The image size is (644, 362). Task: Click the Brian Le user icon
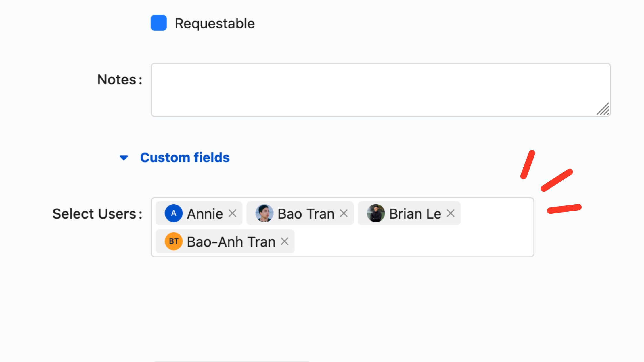pyautogui.click(x=375, y=213)
